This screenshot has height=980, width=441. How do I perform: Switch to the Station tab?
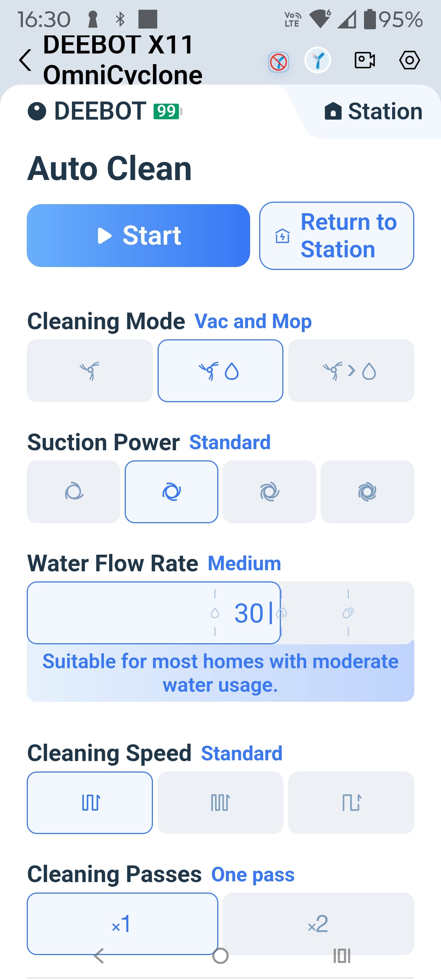[x=373, y=111]
